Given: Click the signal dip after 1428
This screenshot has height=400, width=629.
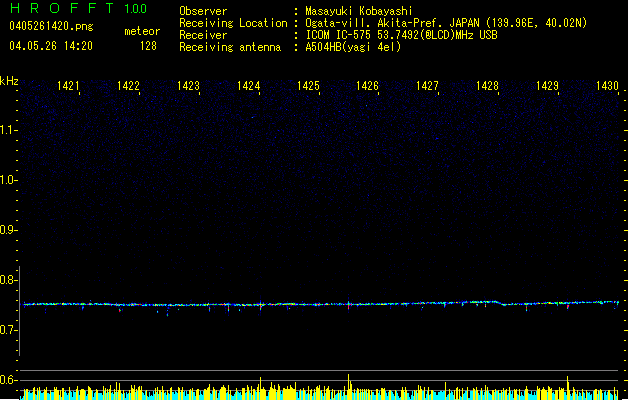Looking at the screenshot, I should [x=504, y=304].
